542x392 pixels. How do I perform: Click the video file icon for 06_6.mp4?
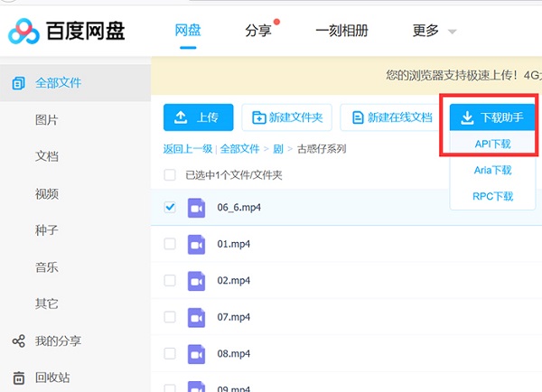tap(197, 208)
